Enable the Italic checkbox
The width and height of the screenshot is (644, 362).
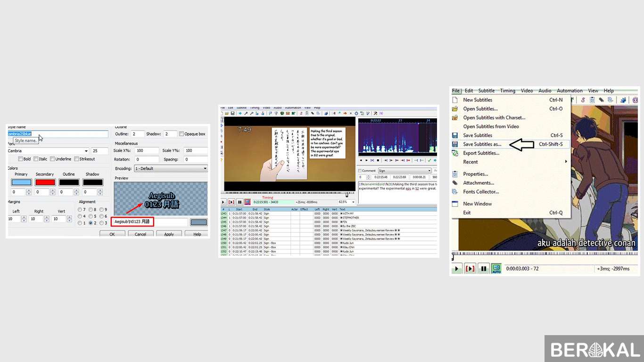pyautogui.click(x=36, y=159)
